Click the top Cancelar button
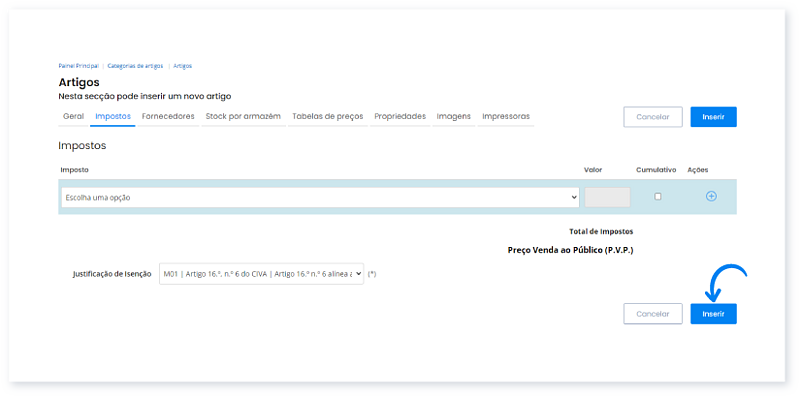This screenshot has width=800, height=397. tap(653, 117)
